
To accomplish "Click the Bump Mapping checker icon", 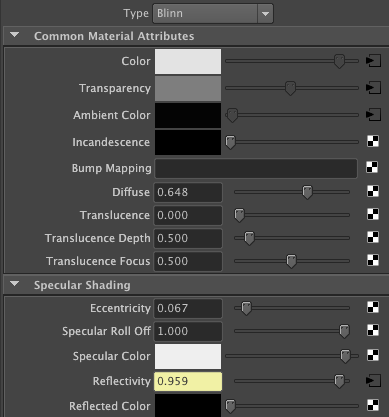I will [x=372, y=167].
